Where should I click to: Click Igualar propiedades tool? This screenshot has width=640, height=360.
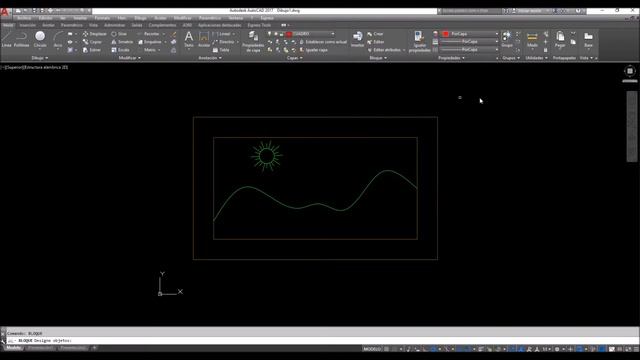tap(419, 41)
